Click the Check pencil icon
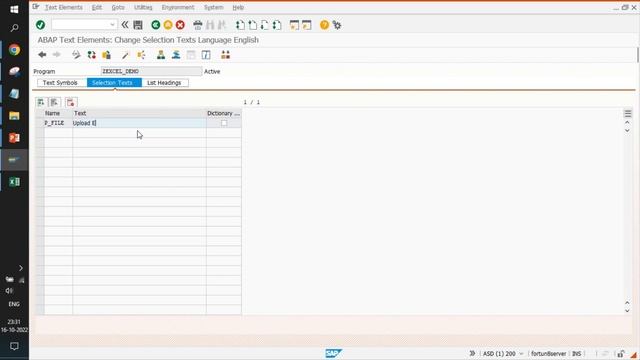 point(125,55)
